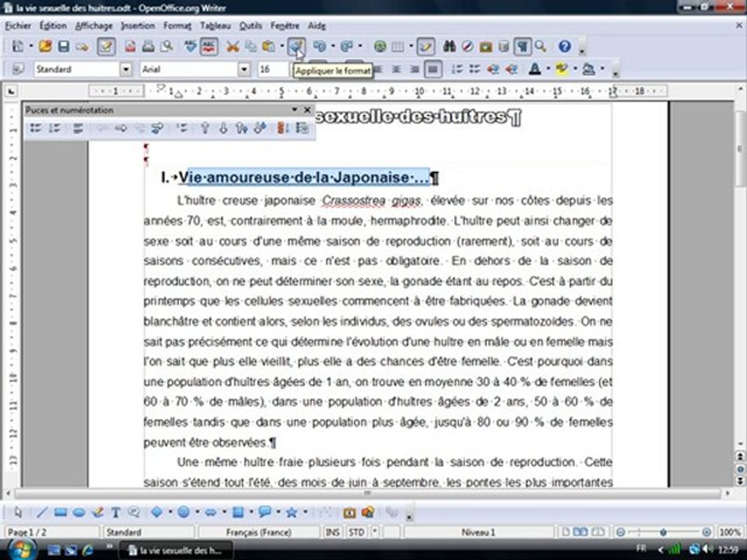Screen dimensions: 747x560
Task: Export directly as PDF
Action: click(x=130, y=46)
